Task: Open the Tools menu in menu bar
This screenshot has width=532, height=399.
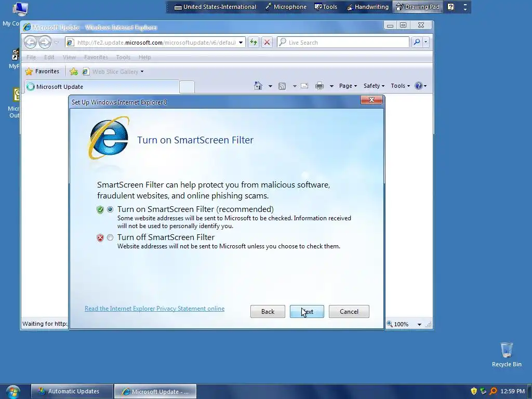Action: [123, 57]
